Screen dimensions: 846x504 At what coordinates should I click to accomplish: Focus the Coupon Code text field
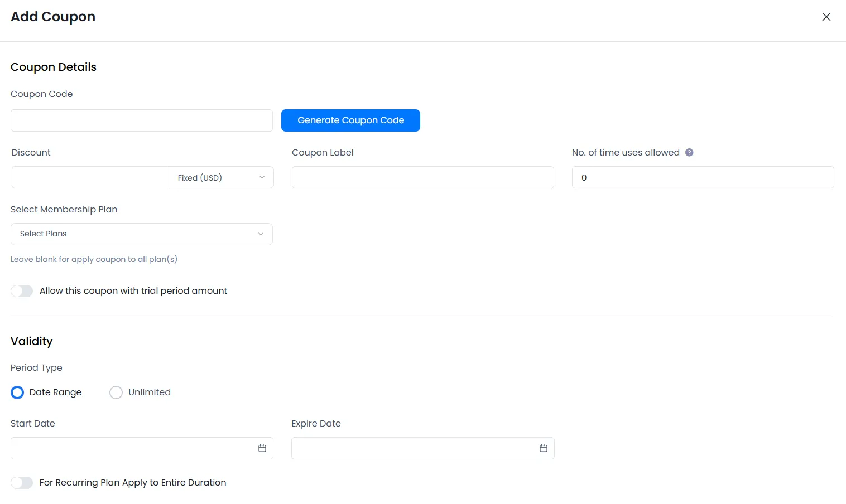(141, 120)
